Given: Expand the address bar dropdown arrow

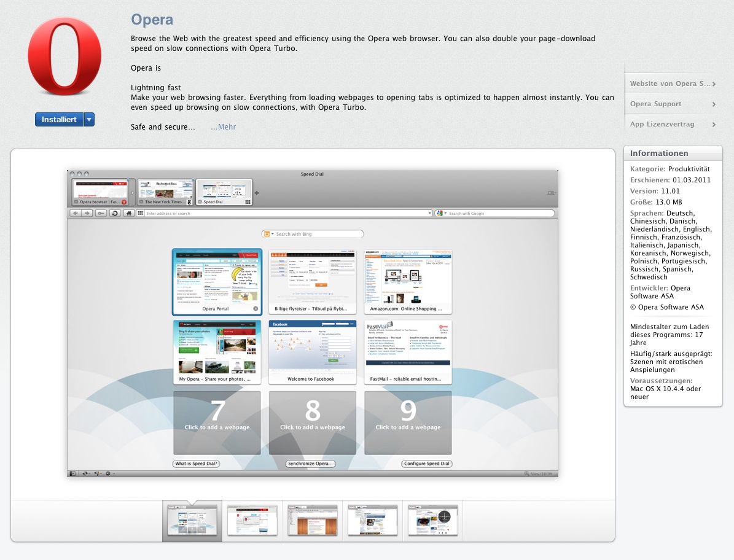Looking at the screenshot, I should pos(430,213).
